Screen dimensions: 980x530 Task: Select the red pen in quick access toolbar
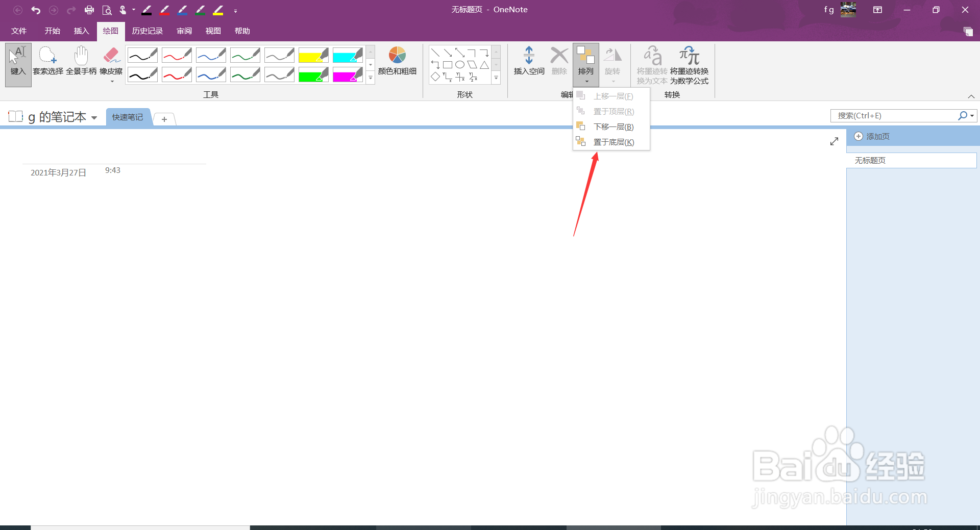click(x=164, y=10)
